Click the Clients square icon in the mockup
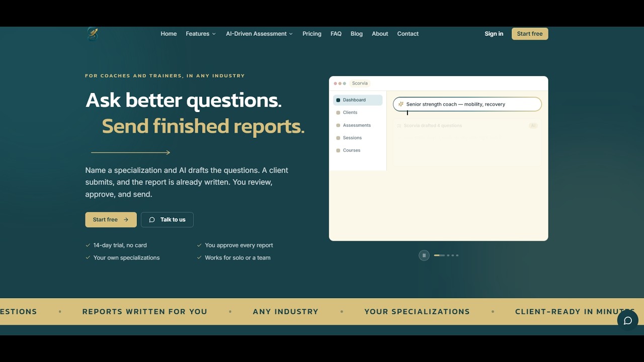Screen dimensions: 644x362 coord(338,113)
